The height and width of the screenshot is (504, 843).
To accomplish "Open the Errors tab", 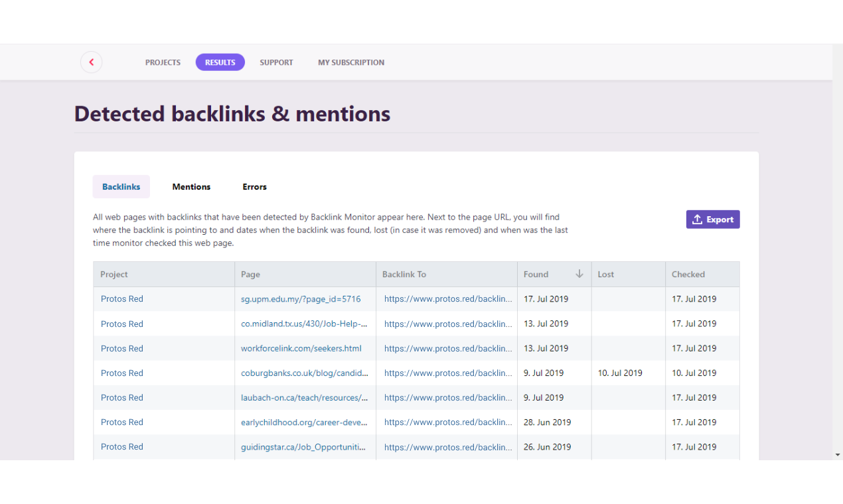I will [x=254, y=186].
